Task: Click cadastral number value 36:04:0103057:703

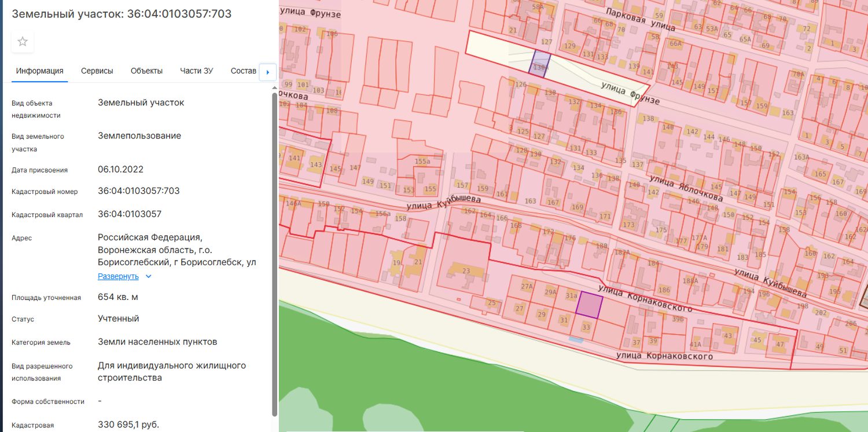Action: tap(139, 191)
